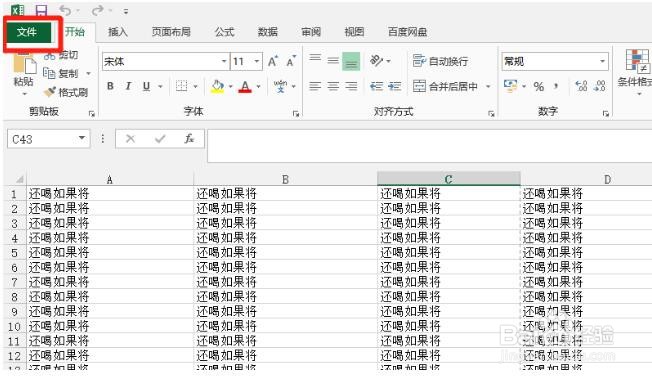Open the Customize Quick Access Toolbar dropdown
652x378 pixels.
tap(126, 12)
